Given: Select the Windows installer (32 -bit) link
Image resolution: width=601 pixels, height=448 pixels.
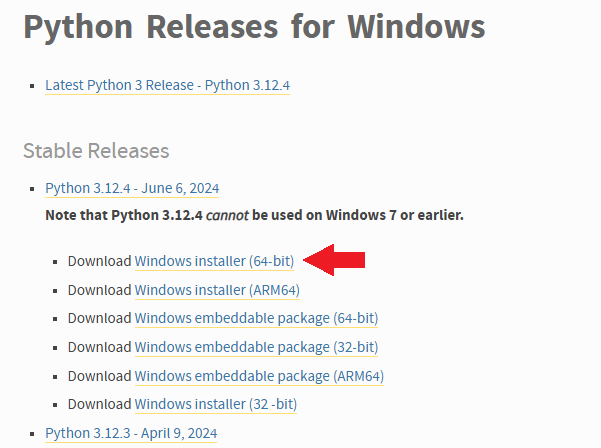Looking at the screenshot, I should pyautogui.click(x=215, y=404).
